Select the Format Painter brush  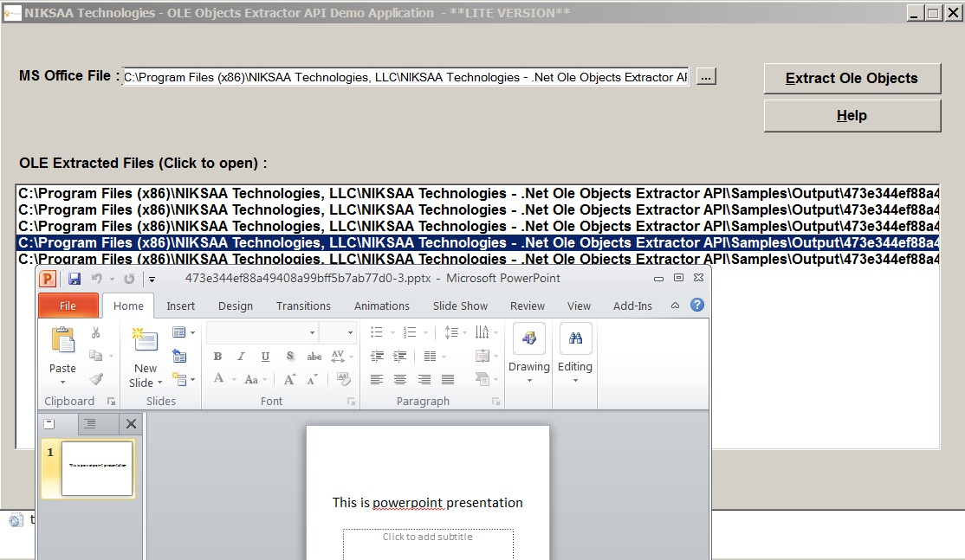point(95,378)
